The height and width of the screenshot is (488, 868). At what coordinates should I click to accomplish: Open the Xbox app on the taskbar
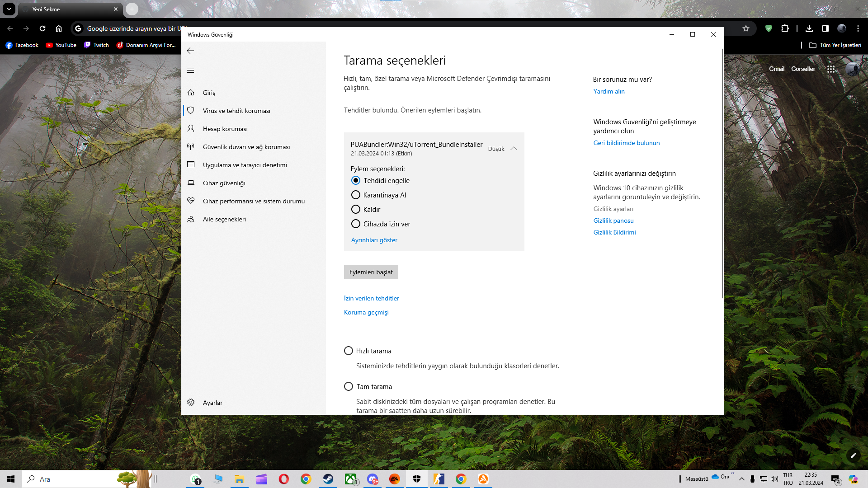tap(351, 479)
